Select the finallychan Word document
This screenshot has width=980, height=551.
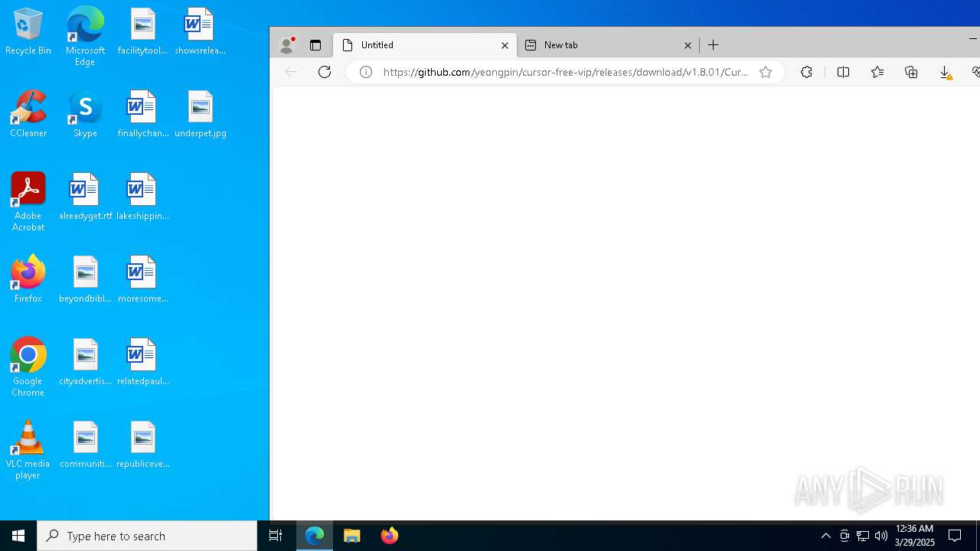(142, 114)
